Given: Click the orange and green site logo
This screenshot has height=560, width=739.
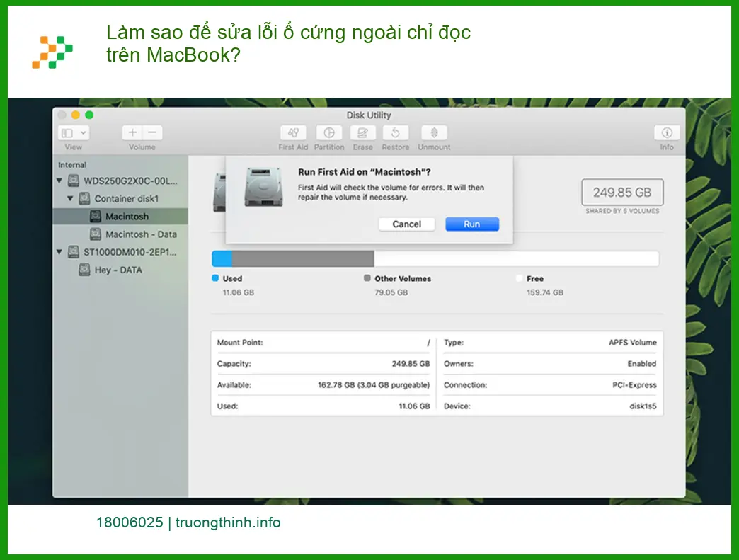Looking at the screenshot, I should tap(52, 52).
